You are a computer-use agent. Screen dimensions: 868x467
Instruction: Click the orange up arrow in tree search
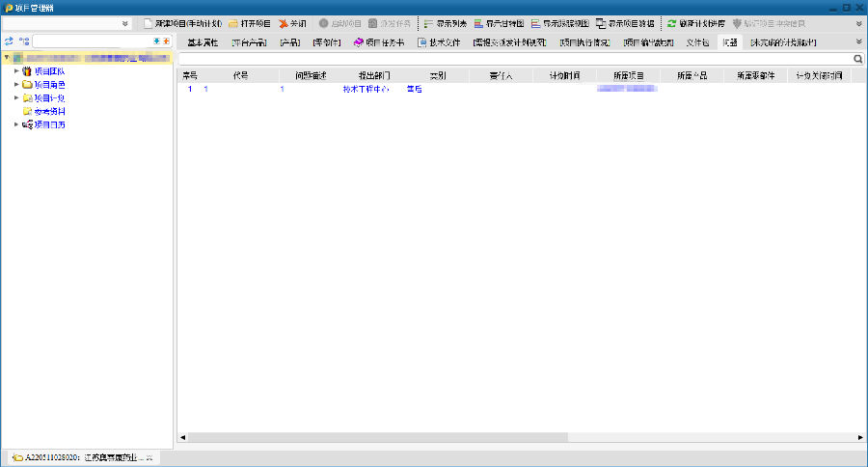[166, 41]
